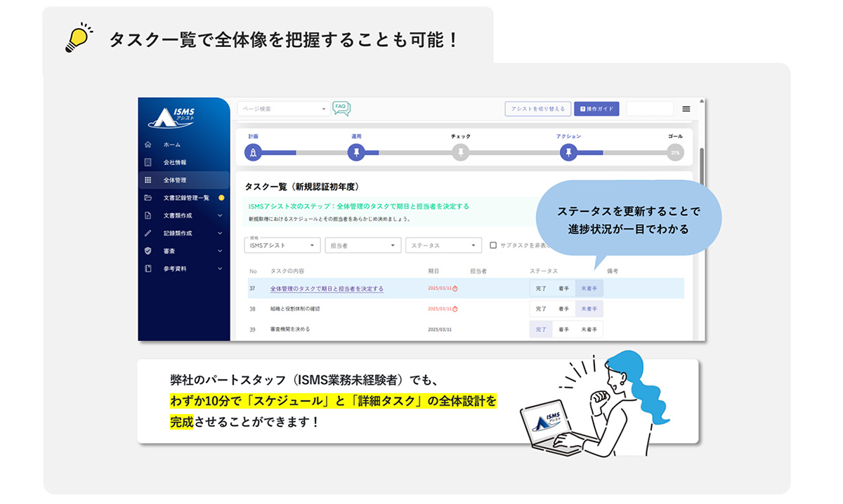The width and height of the screenshot is (843, 504).
Task: Click the 計画 rocket stage icon
Action: point(253,152)
